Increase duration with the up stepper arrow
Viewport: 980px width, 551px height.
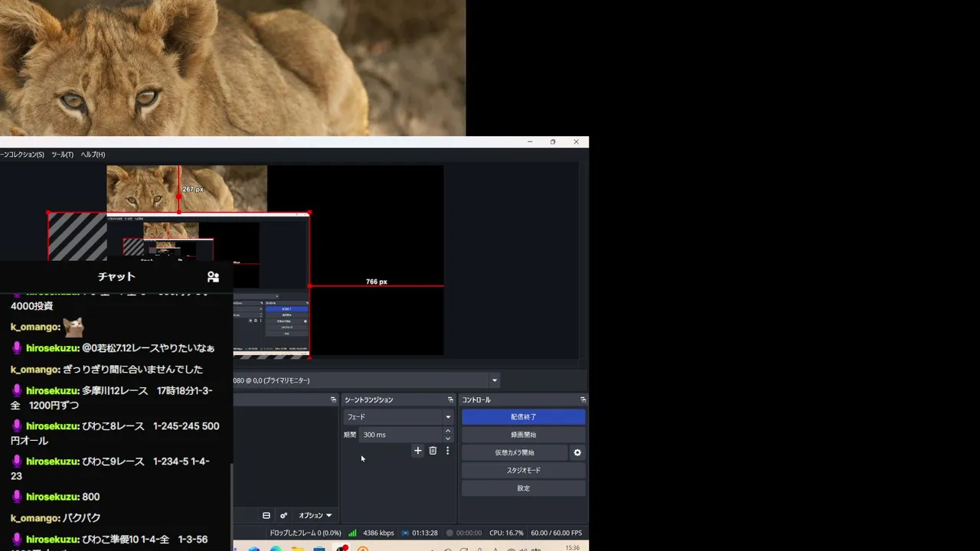[448, 431]
